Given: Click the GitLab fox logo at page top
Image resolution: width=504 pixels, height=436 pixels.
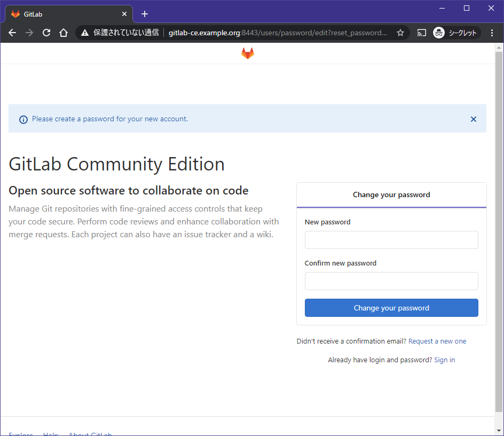Looking at the screenshot, I should pos(248,53).
